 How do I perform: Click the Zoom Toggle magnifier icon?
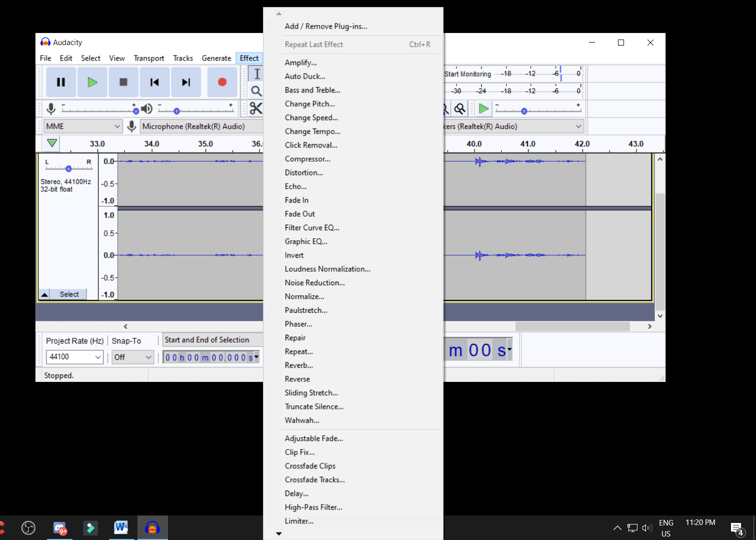click(459, 109)
